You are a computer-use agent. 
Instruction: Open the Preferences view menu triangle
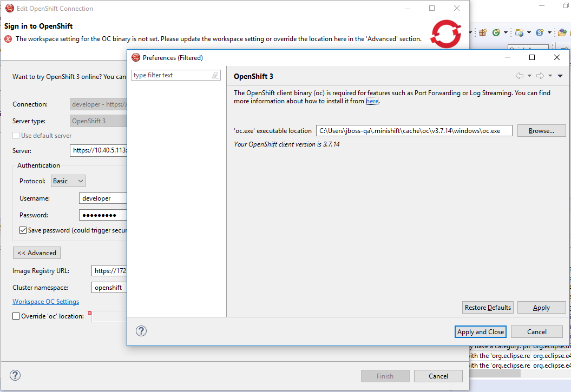[x=560, y=76]
